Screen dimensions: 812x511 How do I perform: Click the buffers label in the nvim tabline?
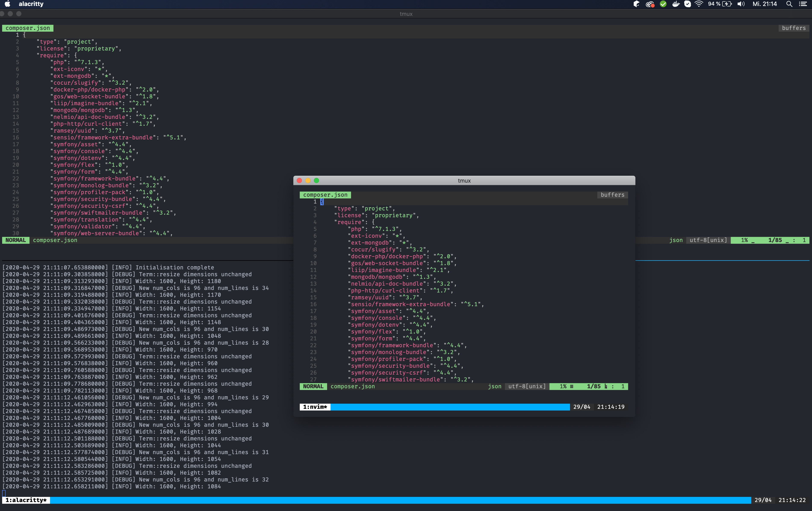(x=793, y=28)
